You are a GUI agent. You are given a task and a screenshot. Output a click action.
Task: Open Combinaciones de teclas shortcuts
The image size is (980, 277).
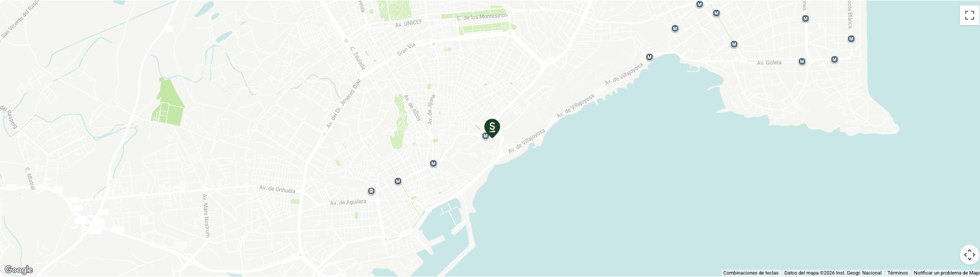751,273
